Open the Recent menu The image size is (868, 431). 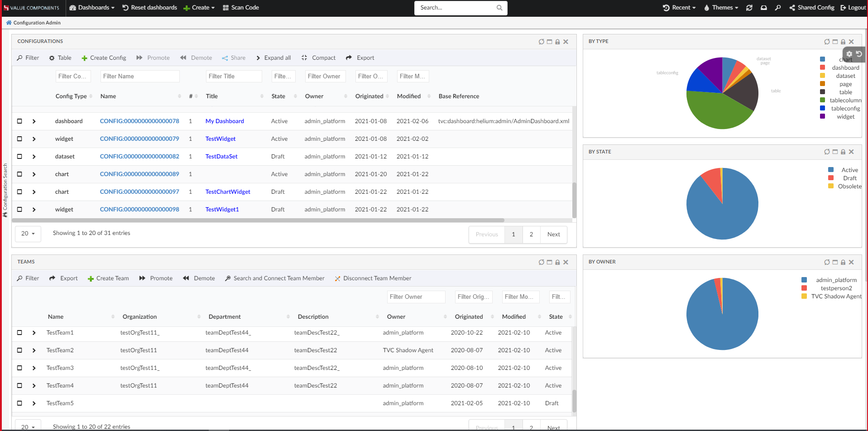click(x=679, y=8)
